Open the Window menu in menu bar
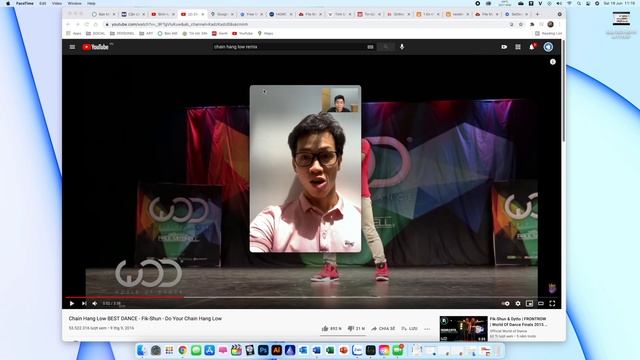 (x=74, y=3)
